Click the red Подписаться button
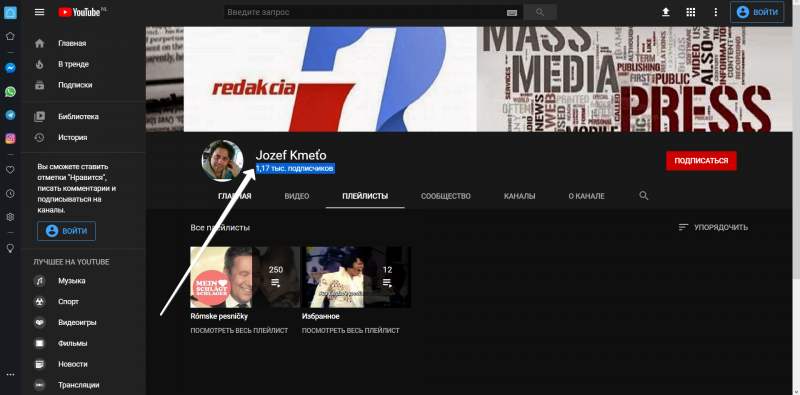The width and height of the screenshot is (800, 395). click(x=701, y=161)
